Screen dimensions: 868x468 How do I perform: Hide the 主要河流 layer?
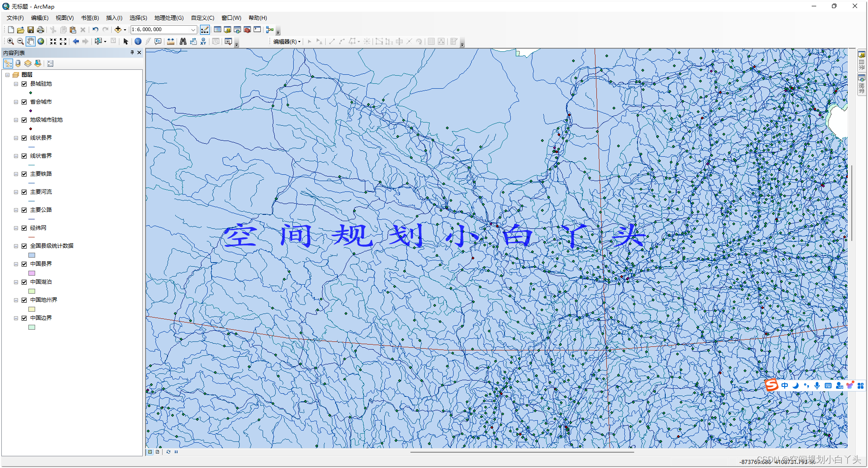point(24,192)
